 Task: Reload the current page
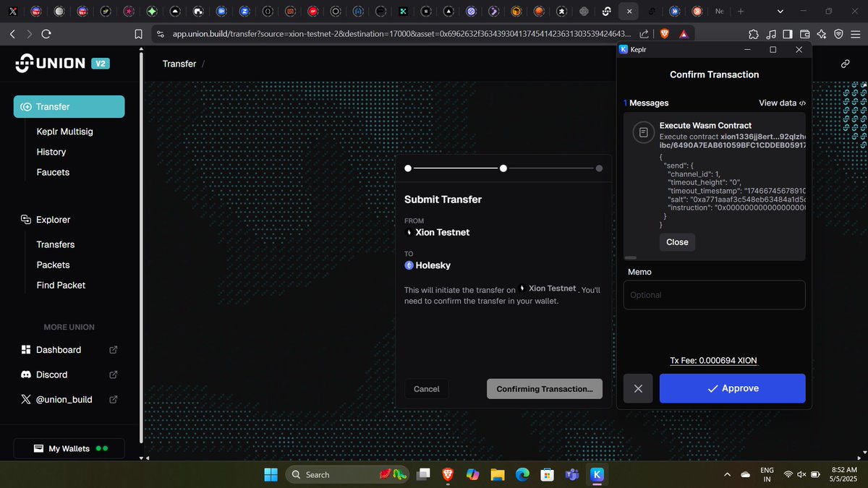click(x=46, y=34)
